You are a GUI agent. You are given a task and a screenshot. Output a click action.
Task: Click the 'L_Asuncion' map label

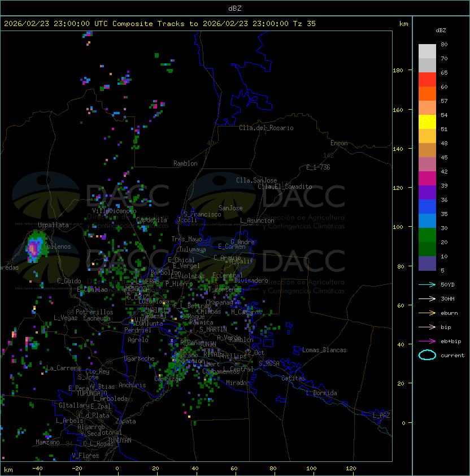pos(257,220)
